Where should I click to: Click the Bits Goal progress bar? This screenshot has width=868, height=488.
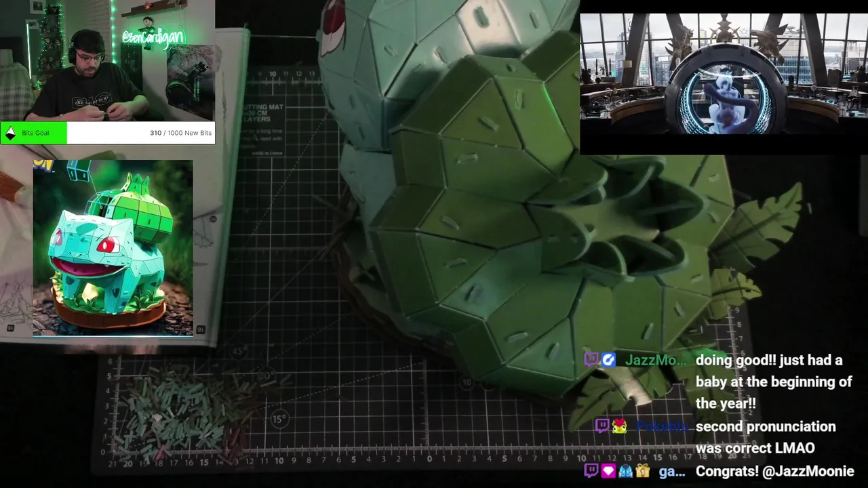(108, 133)
